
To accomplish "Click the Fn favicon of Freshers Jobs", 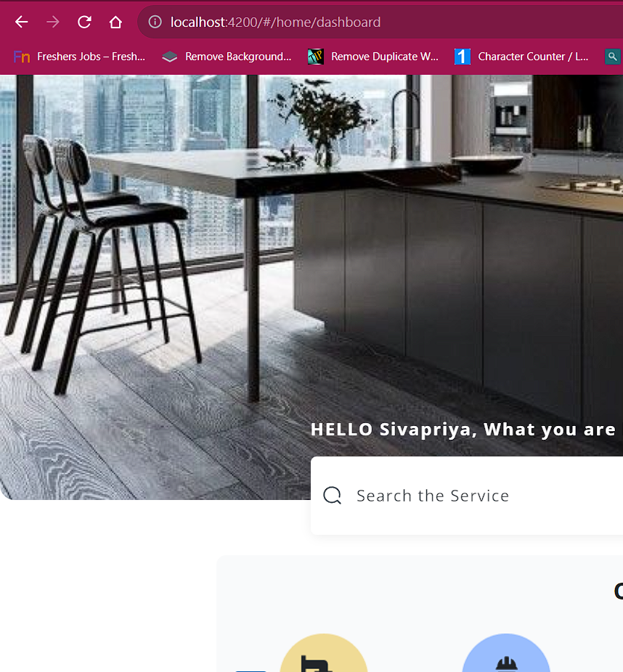I will [x=22, y=57].
